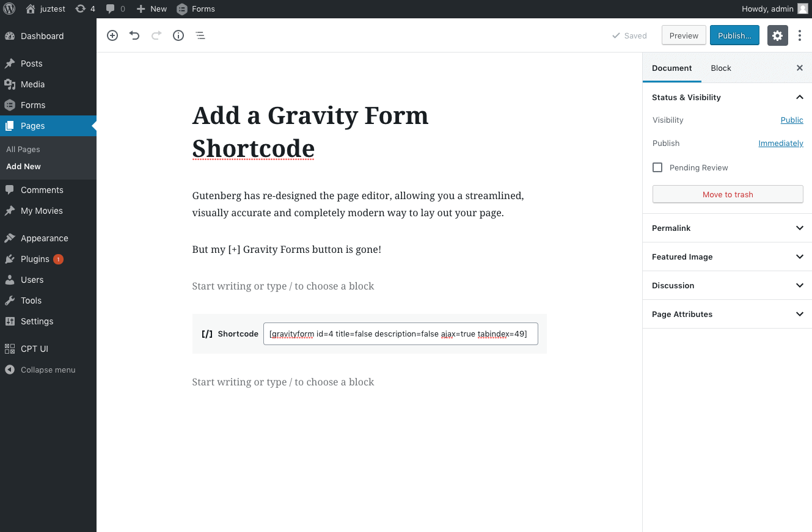The width and height of the screenshot is (812, 532).
Task: Click the shortcode text input field
Action: click(401, 334)
